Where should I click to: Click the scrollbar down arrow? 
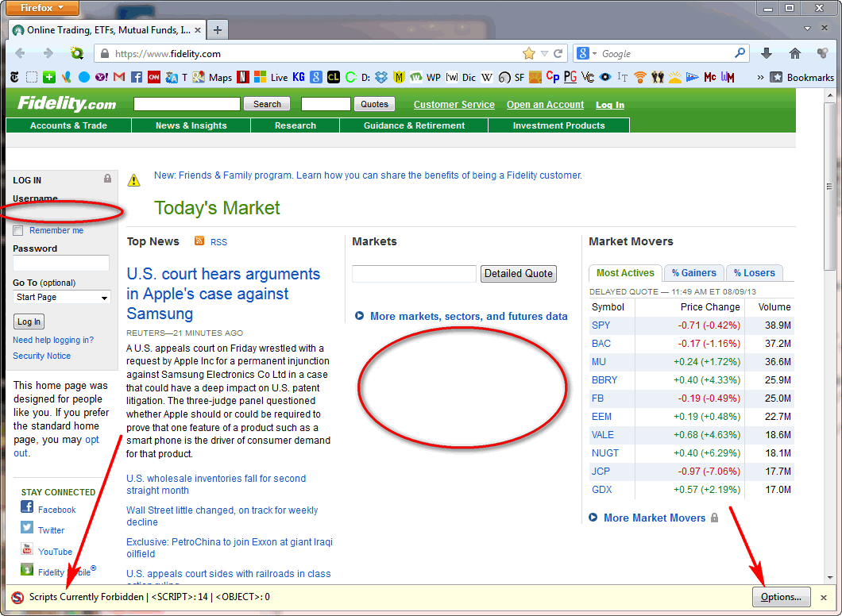pyautogui.click(x=829, y=577)
